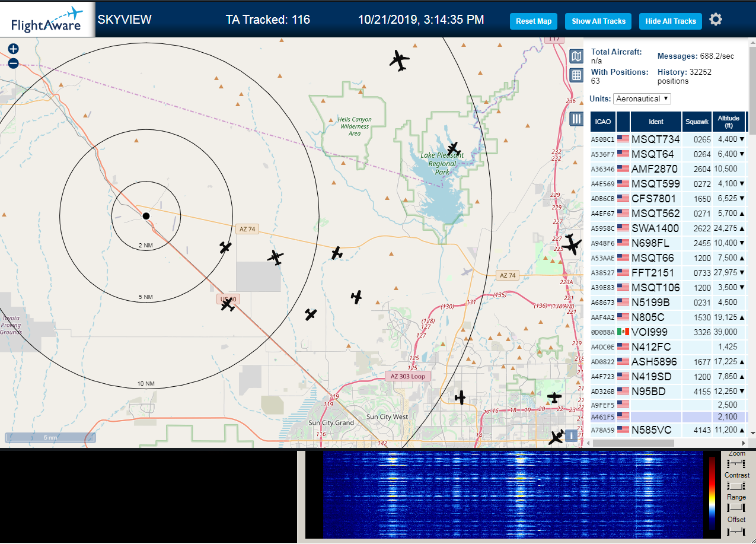756x544 pixels.
Task: Select the ASH5896 aircraft row
Action: click(x=669, y=362)
